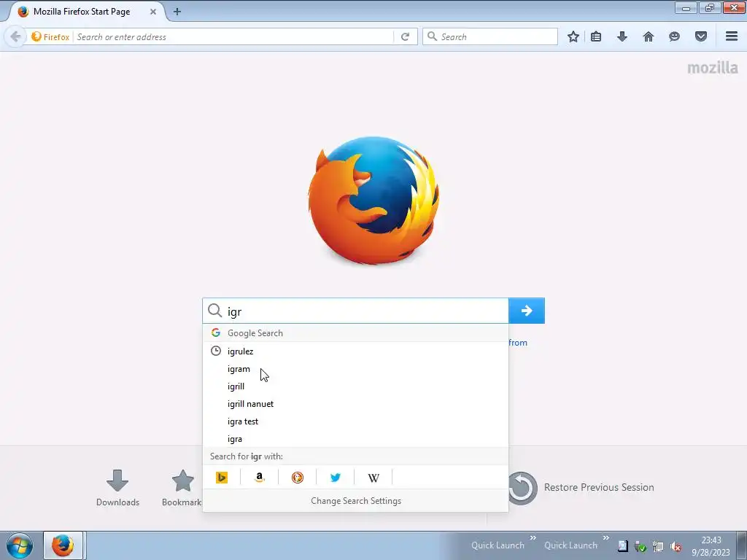This screenshot has width=747, height=560.
Task: Search with Amazon icon
Action: pyautogui.click(x=260, y=477)
